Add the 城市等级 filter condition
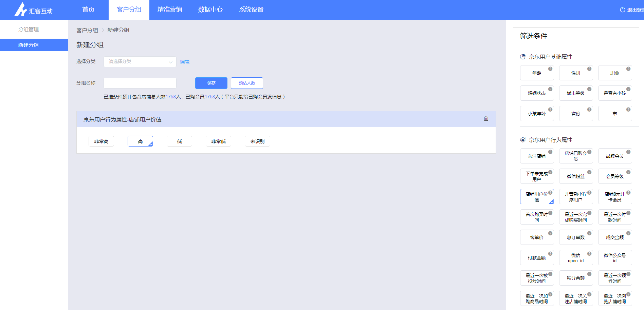Screen dimensions: 644x310 [x=576, y=93]
